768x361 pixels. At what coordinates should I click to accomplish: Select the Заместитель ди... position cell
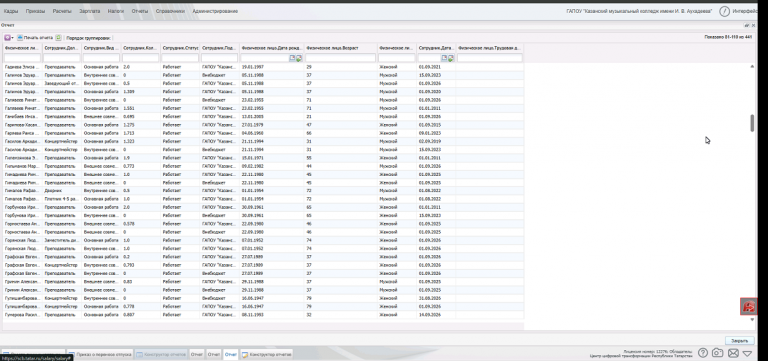62,240
